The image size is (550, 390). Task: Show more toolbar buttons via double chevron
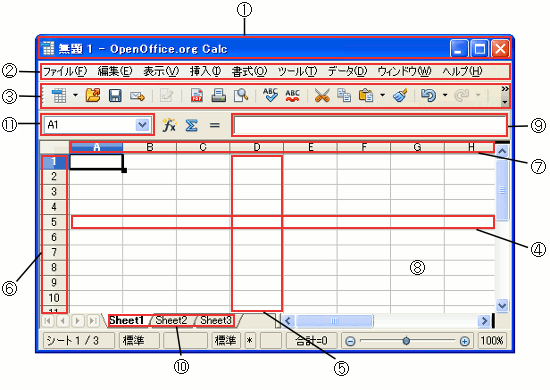[x=505, y=88]
